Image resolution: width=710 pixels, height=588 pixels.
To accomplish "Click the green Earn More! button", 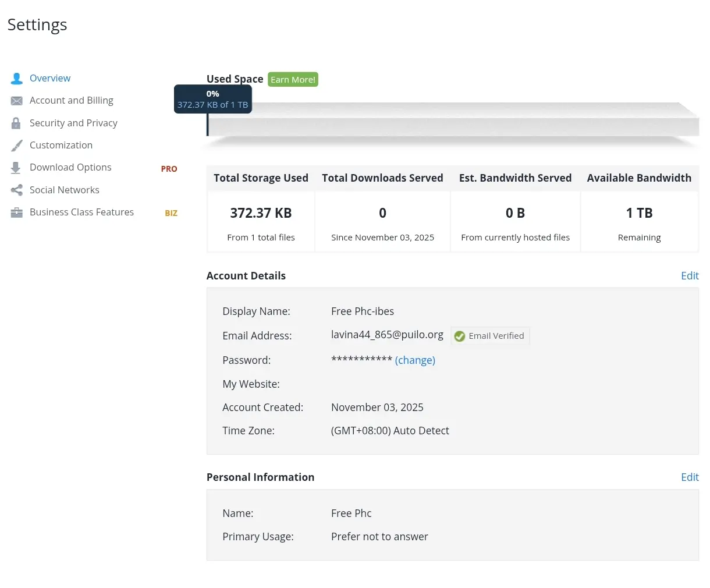I will [293, 79].
